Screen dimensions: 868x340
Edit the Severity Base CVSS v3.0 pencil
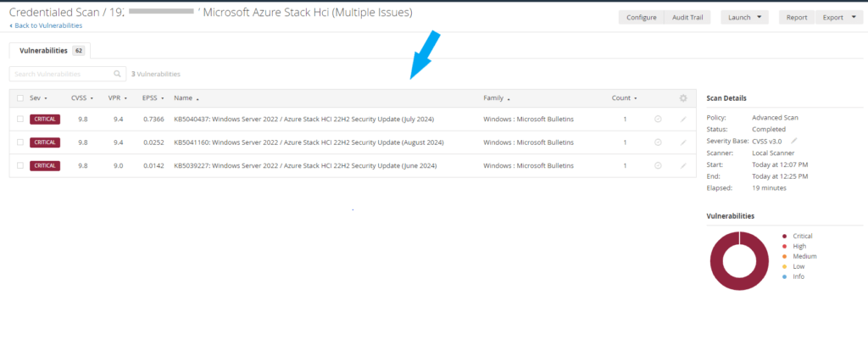[793, 141]
